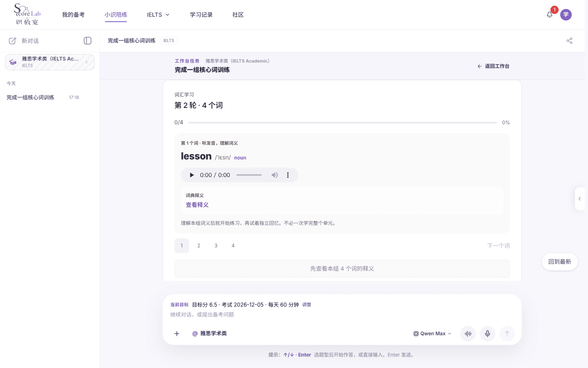
Task: Select word page 2
Action: point(199,246)
